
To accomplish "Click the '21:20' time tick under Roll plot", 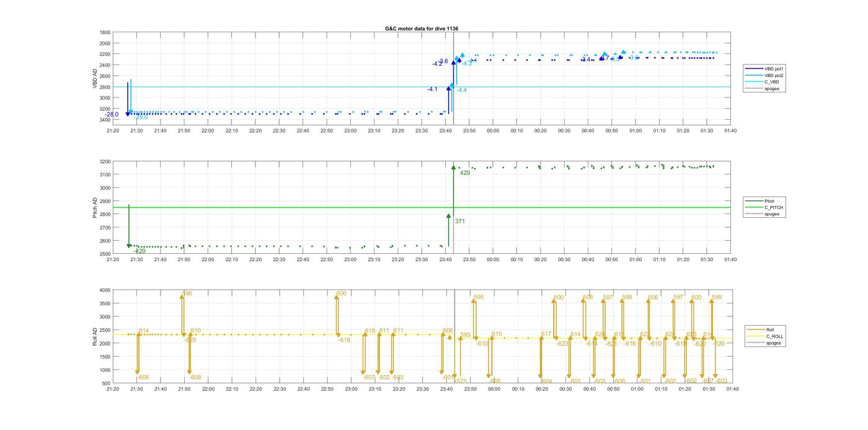I will point(112,389).
